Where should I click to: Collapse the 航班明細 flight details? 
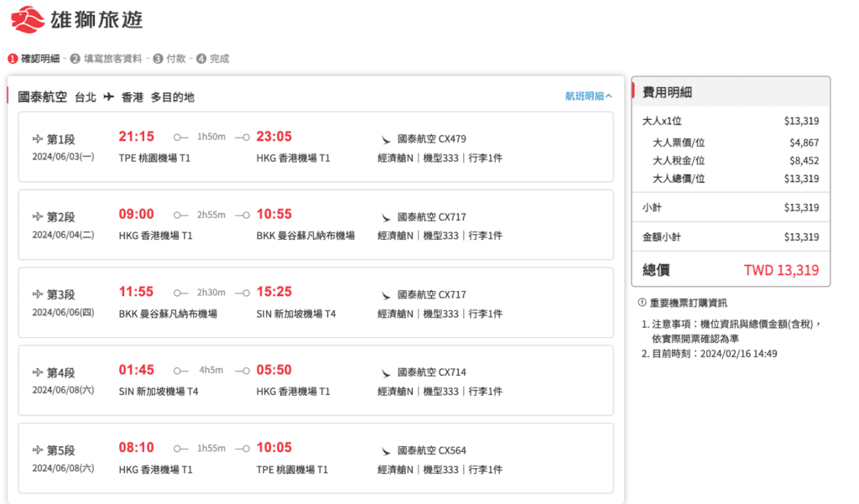point(588,96)
